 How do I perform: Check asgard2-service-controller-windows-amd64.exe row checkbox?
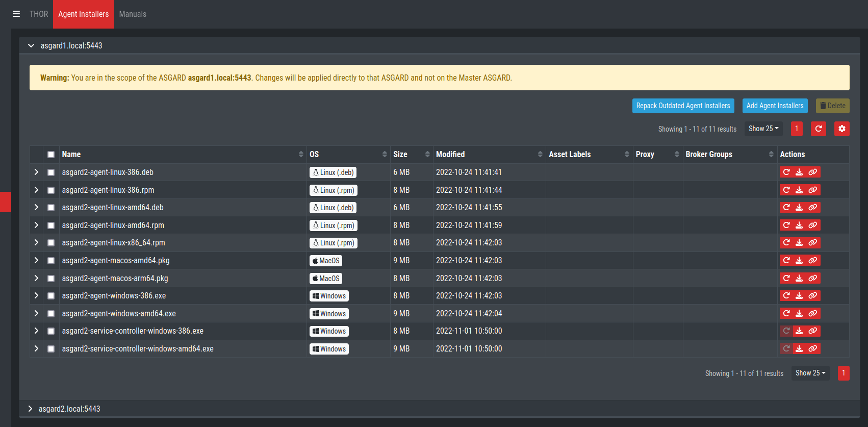coord(51,349)
